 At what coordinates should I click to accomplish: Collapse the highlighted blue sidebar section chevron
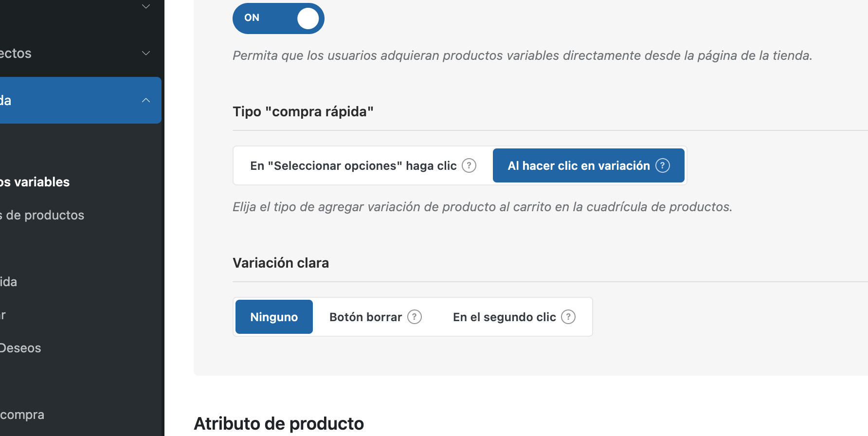146,100
